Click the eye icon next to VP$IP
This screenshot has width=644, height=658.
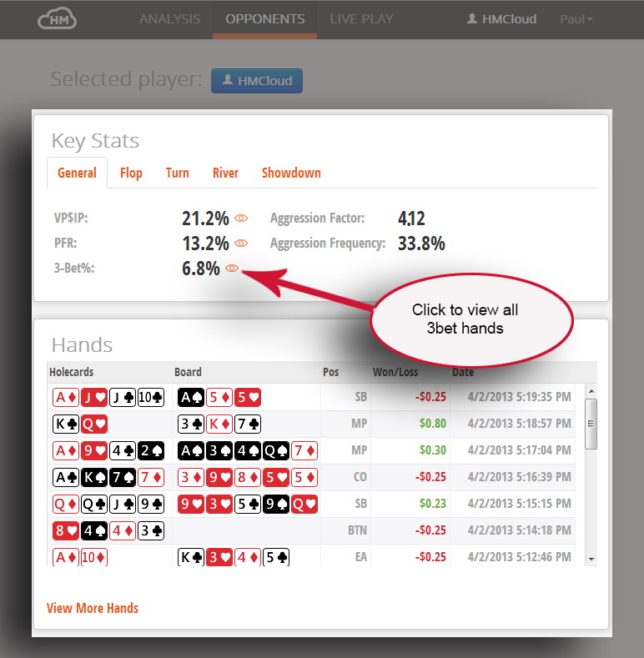pos(241,218)
